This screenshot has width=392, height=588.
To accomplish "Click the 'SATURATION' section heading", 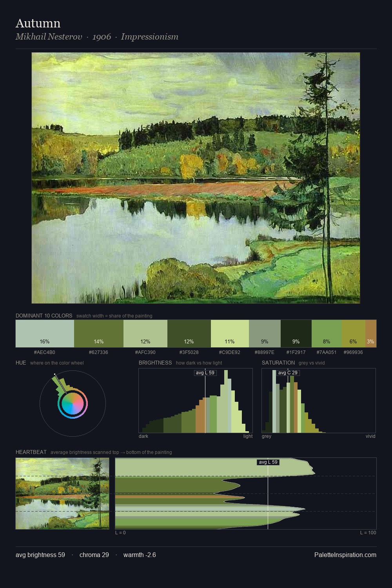I will click(x=278, y=363).
